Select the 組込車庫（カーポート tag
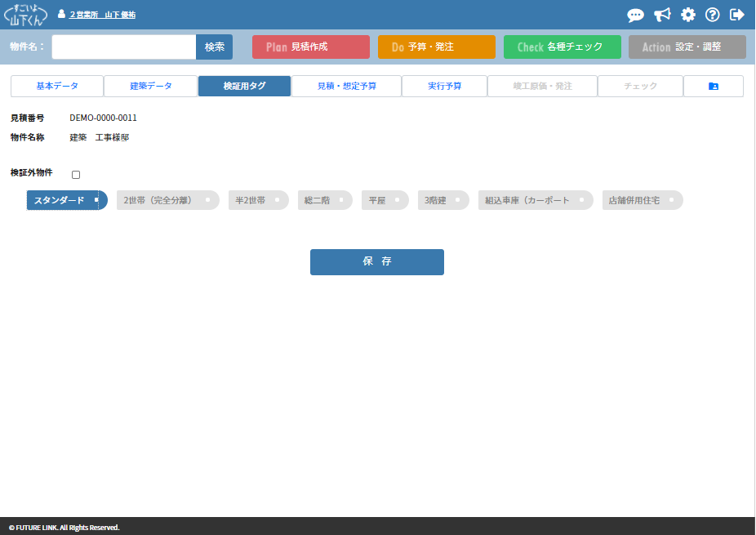Viewport: 756px width, 535px height. point(535,200)
